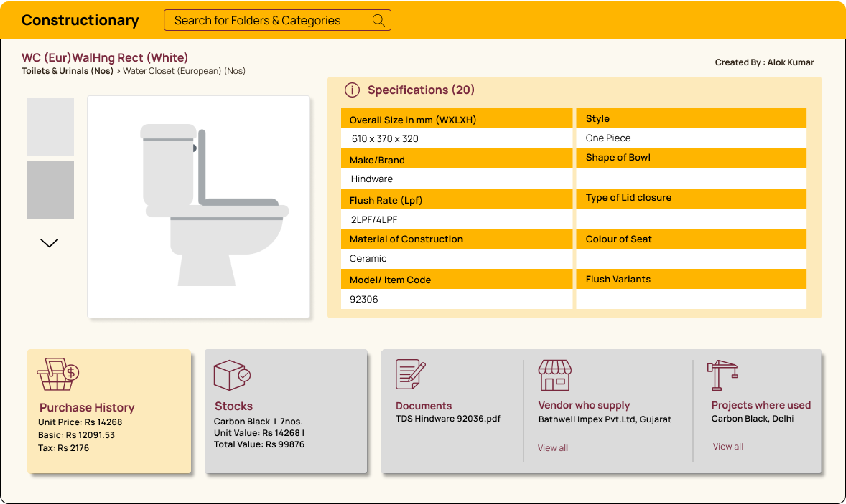
Task: Click Tax: Rs 2176
Action: [64, 448]
